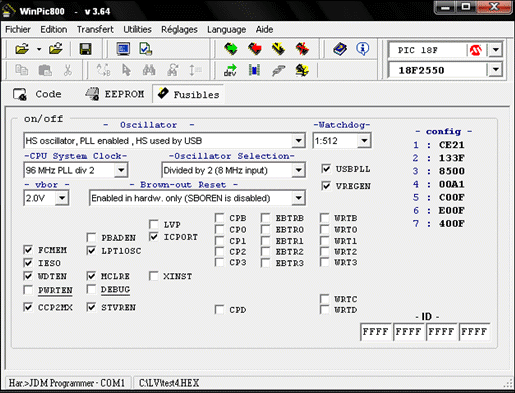
Task: Open the Transfert menu
Action: tap(95, 29)
